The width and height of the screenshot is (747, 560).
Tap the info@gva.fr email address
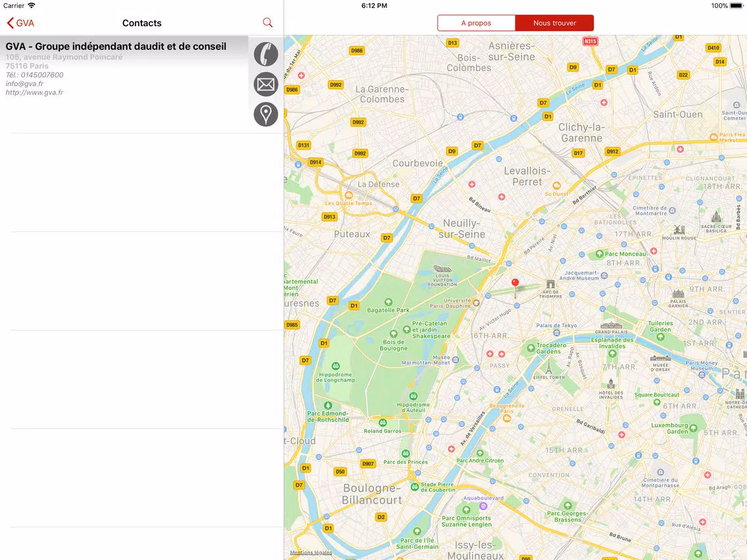click(x=24, y=84)
